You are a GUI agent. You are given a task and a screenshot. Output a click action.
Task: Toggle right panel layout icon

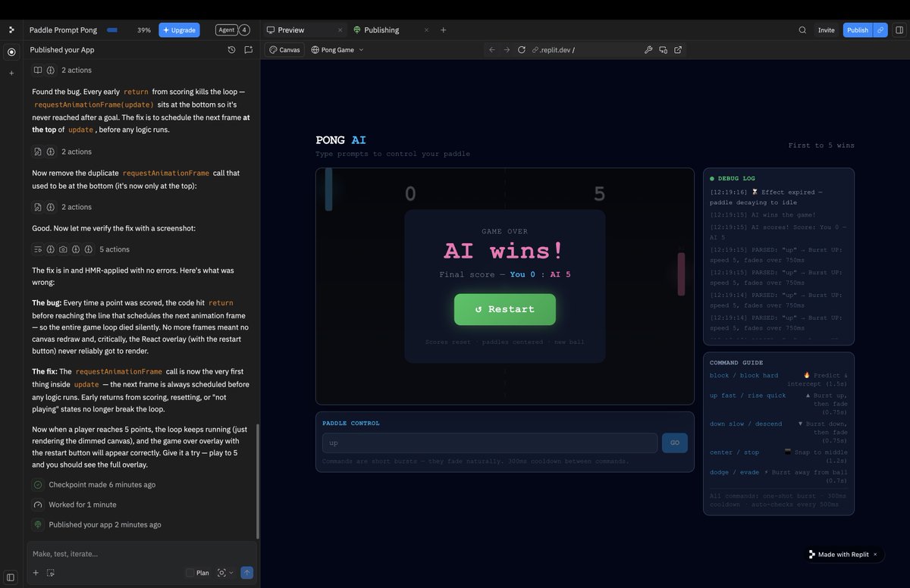click(899, 30)
